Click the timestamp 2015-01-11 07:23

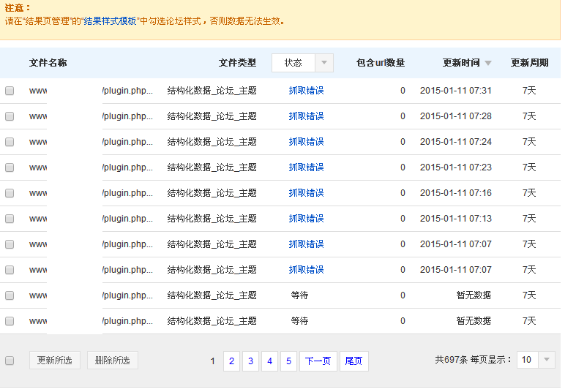(455, 167)
